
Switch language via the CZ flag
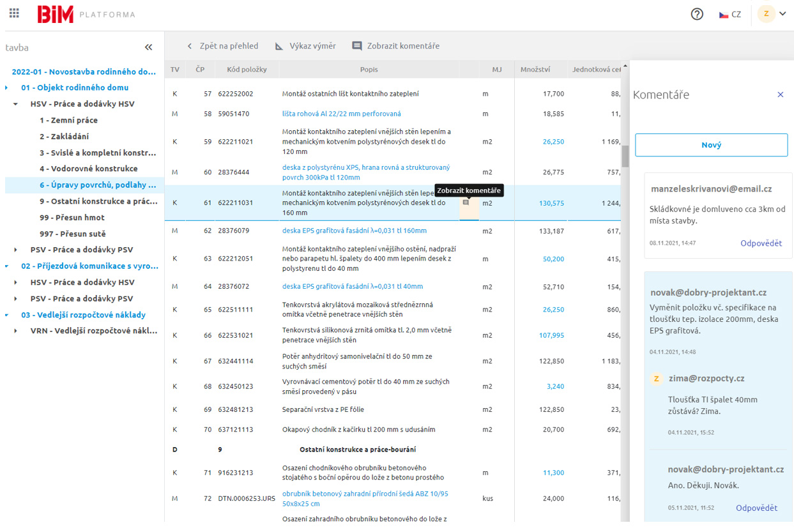pyautogui.click(x=730, y=14)
